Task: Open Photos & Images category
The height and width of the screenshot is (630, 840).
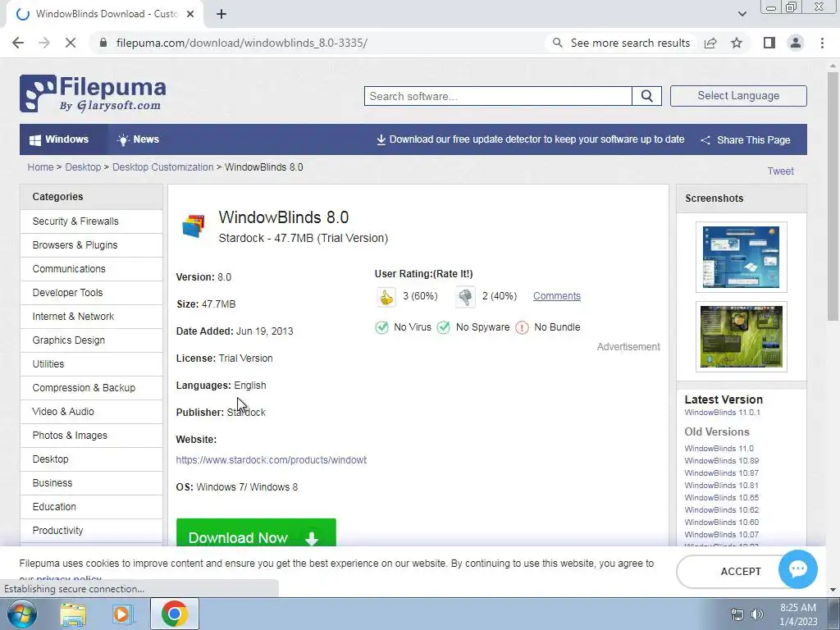Action: pyautogui.click(x=92, y=436)
